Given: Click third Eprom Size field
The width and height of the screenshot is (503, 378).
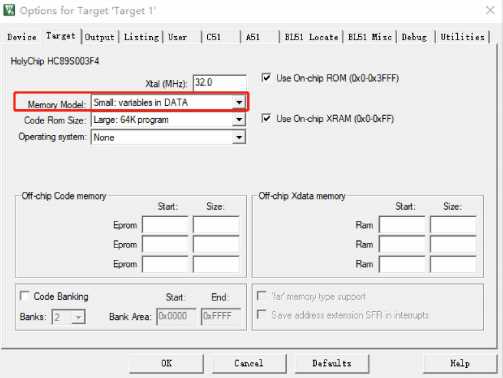Looking at the screenshot, I should coord(216,264).
